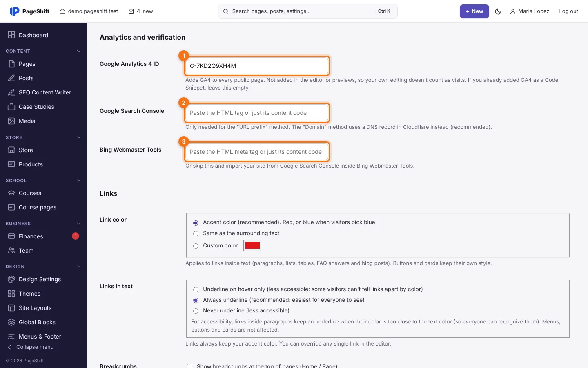Click the Design Settings palette icon
Image resolution: width=588 pixels, height=368 pixels.
(x=11, y=279)
